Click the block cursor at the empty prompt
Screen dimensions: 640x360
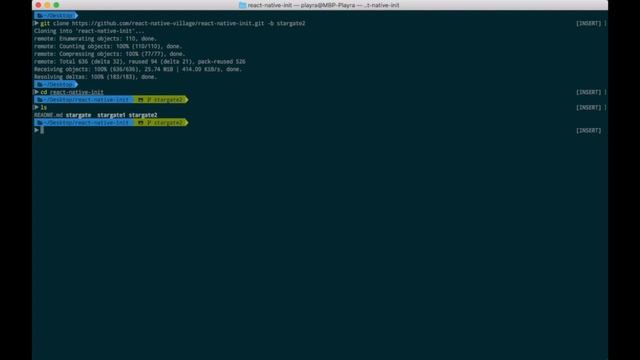pyautogui.click(x=42, y=130)
